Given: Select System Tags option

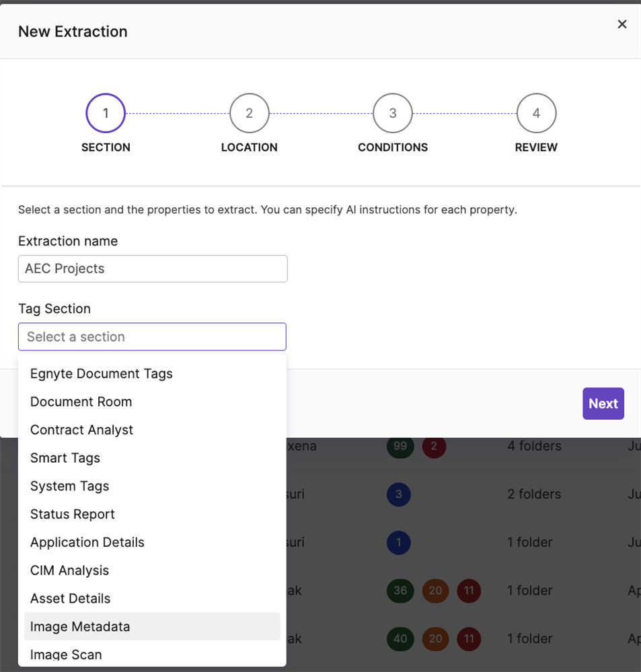Looking at the screenshot, I should click(152, 486).
